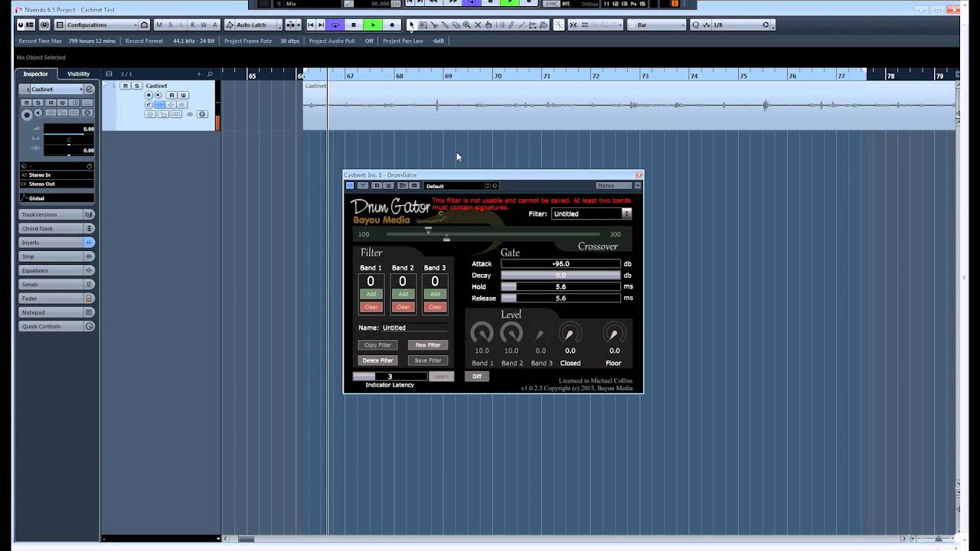
Task: Select the Mute X tool
Action: tap(478, 24)
